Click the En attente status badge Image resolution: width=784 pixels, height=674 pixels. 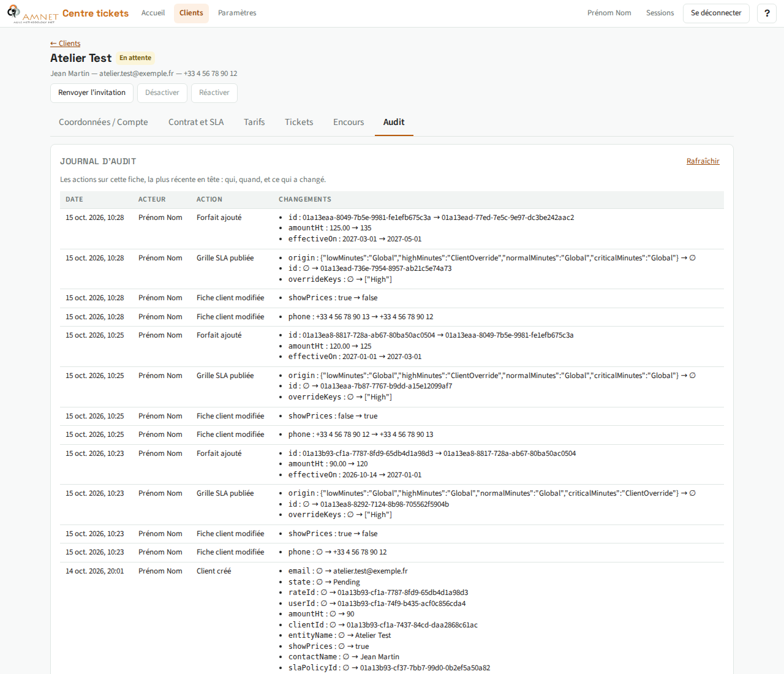(x=135, y=58)
